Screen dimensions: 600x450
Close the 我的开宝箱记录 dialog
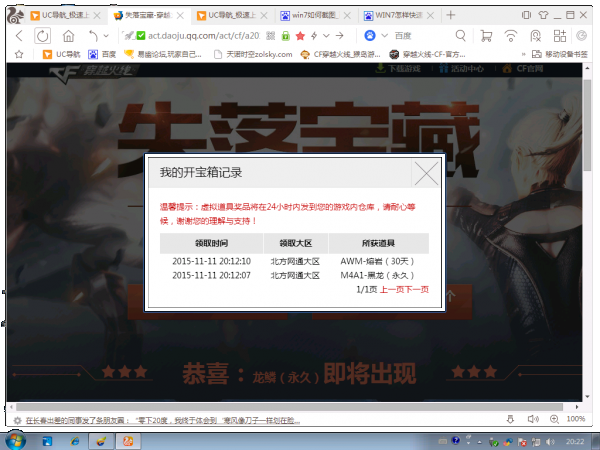[x=426, y=173]
